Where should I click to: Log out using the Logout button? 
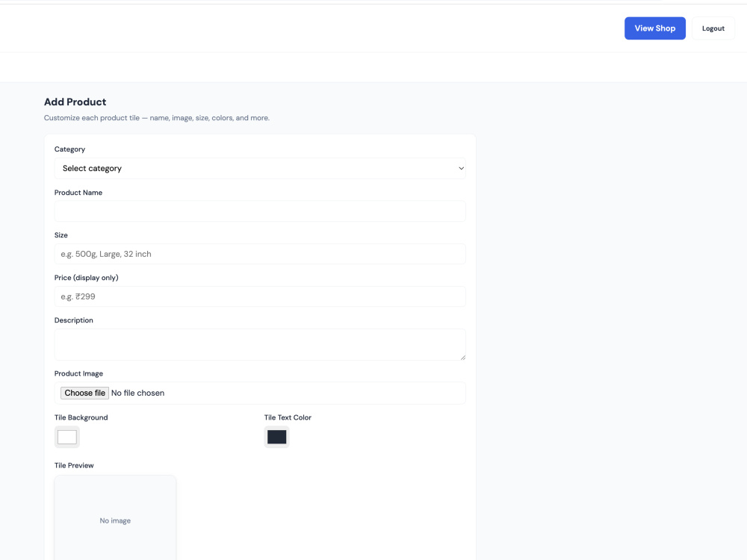713,28
